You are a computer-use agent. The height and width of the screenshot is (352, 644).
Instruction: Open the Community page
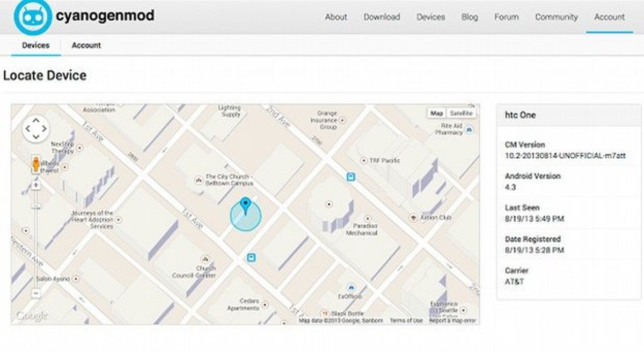(556, 17)
